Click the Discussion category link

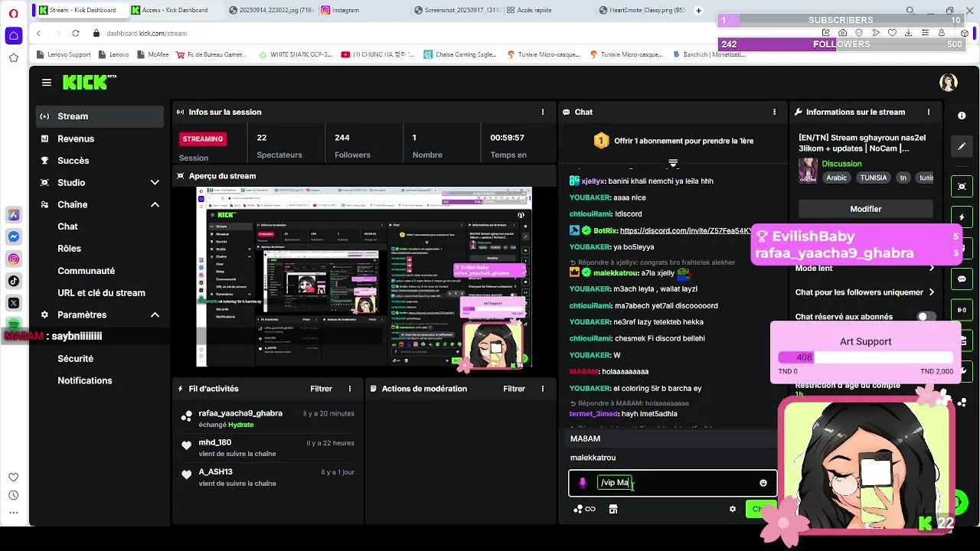click(841, 164)
